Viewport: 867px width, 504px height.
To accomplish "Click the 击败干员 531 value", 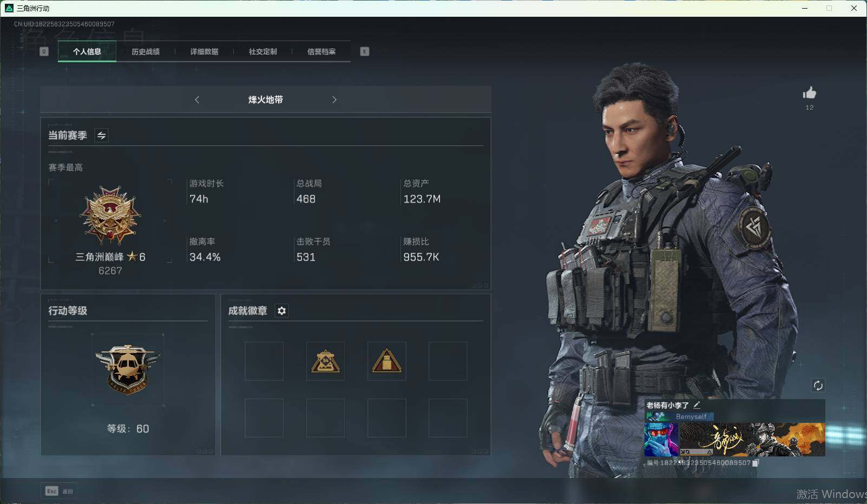I will point(306,257).
